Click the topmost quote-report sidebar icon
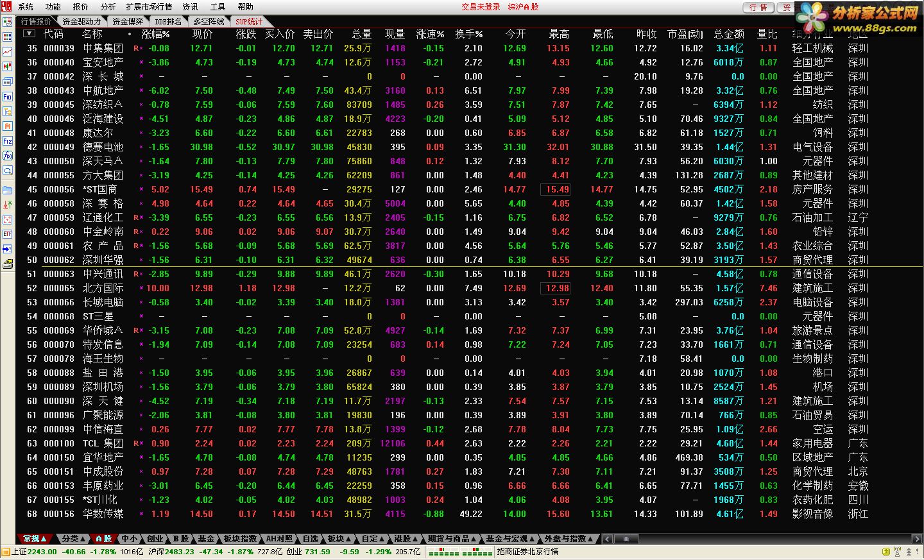This screenshot has height=560, width=924. coord(8,22)
